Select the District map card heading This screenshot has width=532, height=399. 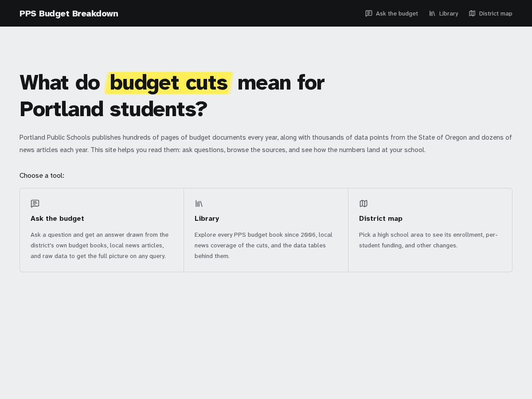(381, 219)
